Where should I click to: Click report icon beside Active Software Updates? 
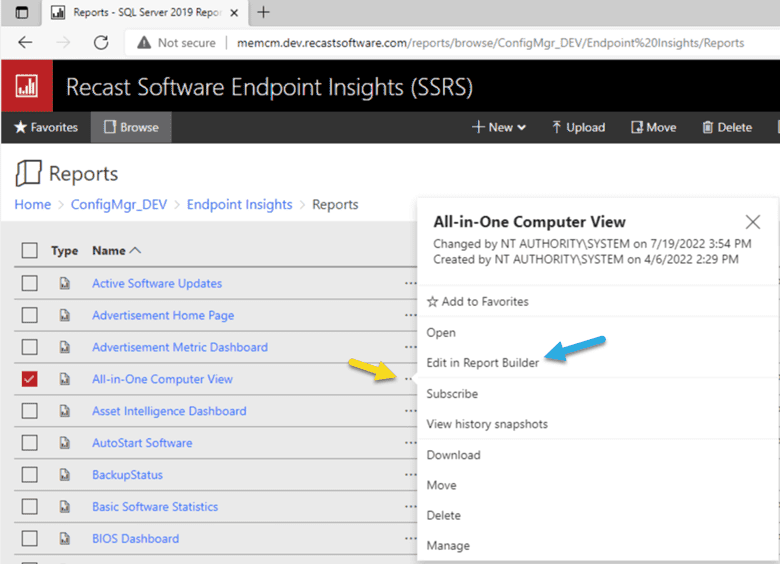click(65, 284)
